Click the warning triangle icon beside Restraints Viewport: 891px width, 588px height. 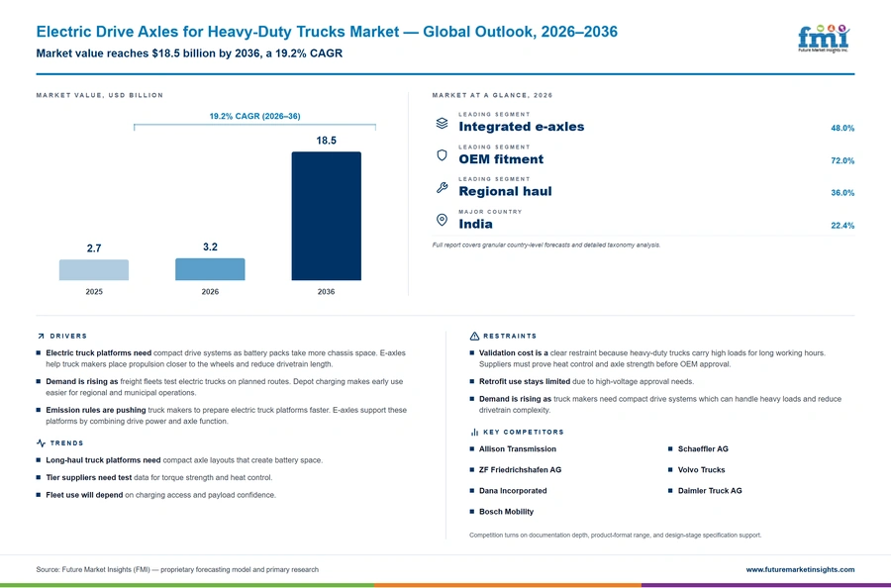(474, 337)
